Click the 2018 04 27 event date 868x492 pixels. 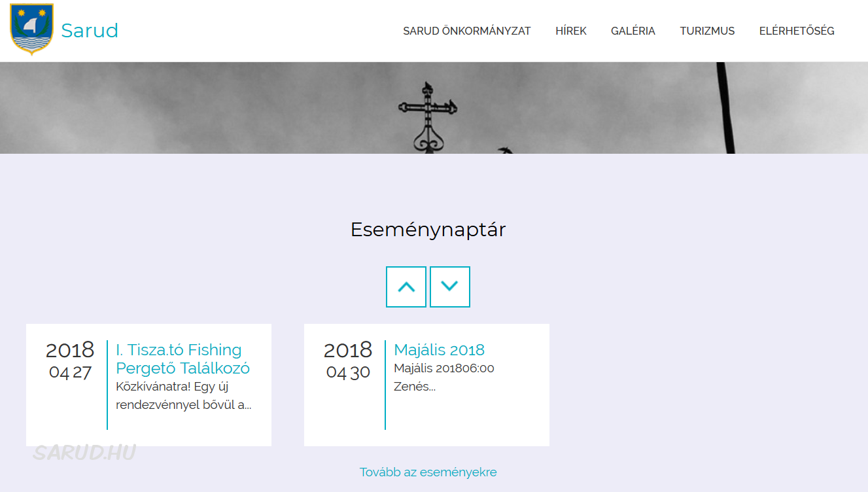coord(70,360)
